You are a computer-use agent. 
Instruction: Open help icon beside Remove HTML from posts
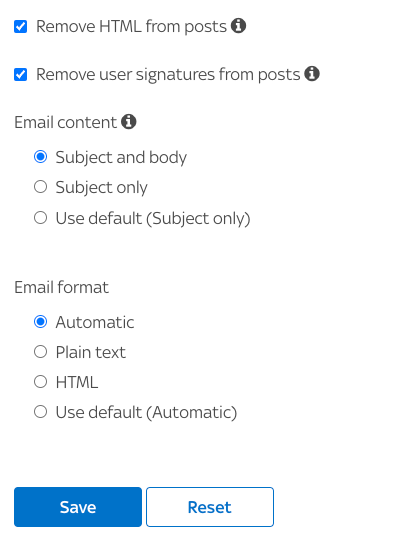(238, 26)
